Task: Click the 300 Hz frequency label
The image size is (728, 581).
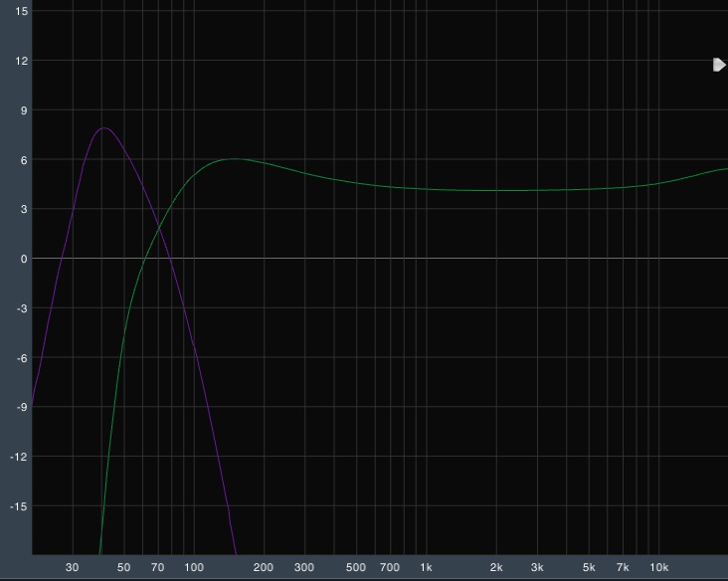Action: coord(304,567)
